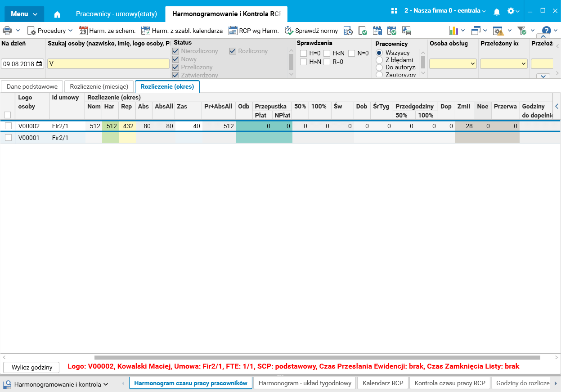561x392 pixels.
Task: Select the Rozliczenie (okres) tab
Action: (x=167, y=86)
